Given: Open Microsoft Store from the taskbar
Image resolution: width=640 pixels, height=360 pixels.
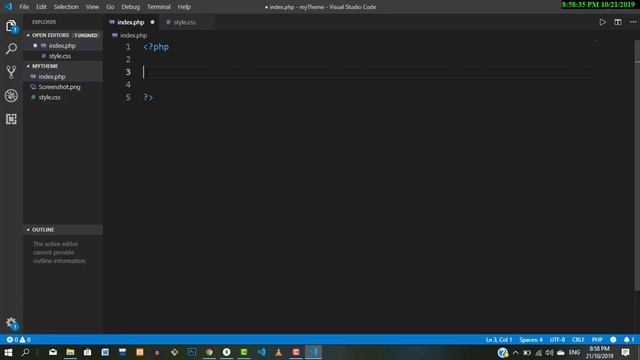Looking at the screenshot, I should pos(87,352).
